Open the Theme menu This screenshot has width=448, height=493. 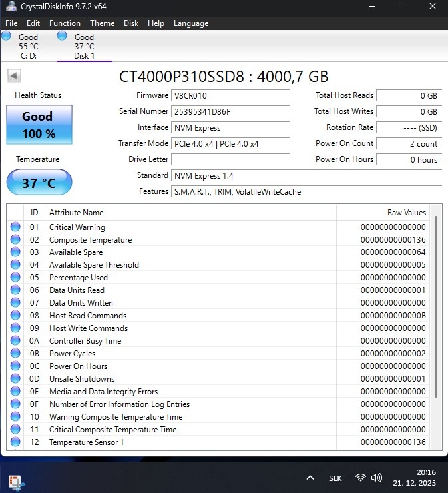coord(102,23)
